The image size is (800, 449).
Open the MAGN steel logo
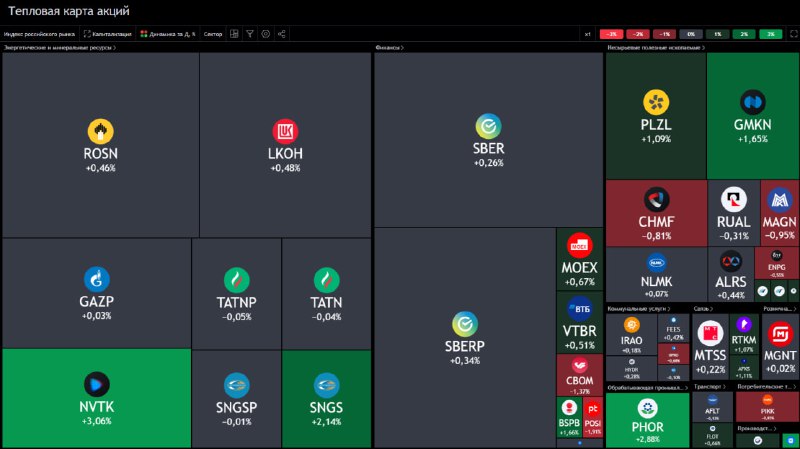(x=780, y=199)
